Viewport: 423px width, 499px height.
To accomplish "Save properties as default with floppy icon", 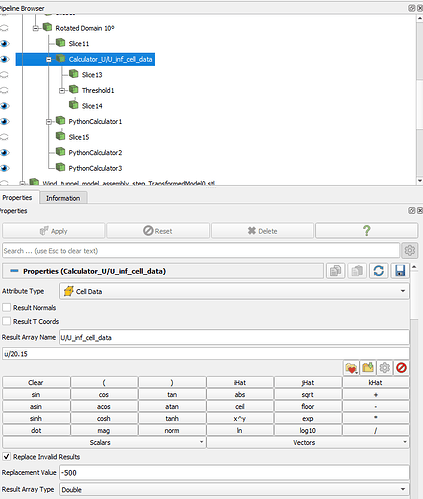I will (400, 271).
